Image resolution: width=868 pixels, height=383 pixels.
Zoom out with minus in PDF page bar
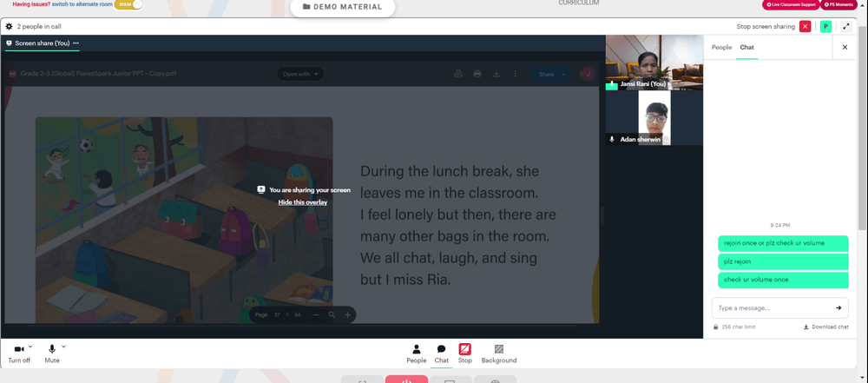316,315
